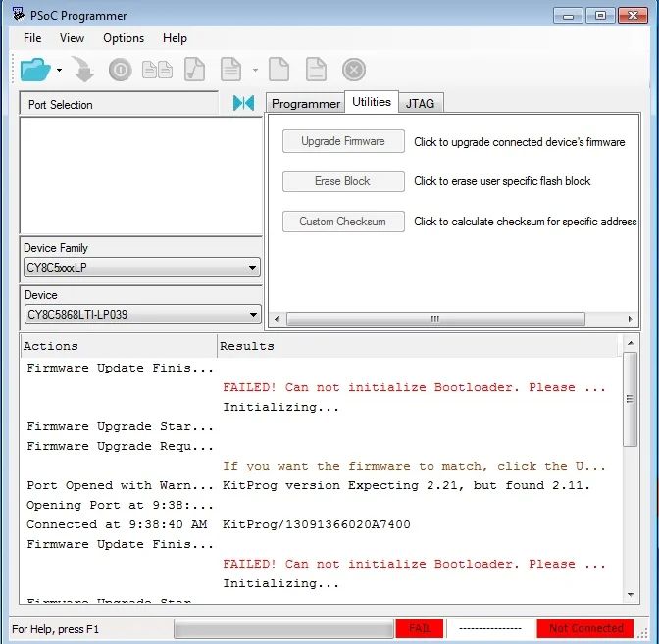Select the Utilities tab
659x644 pixels.
point(372,102)
